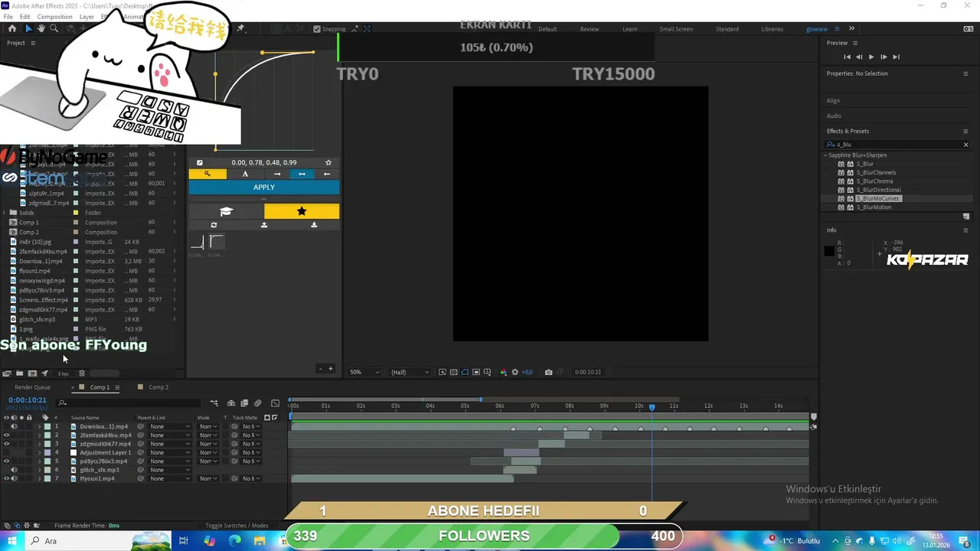
Task: Jump to first frame in Preview
Action: click(x=847, y=57)
